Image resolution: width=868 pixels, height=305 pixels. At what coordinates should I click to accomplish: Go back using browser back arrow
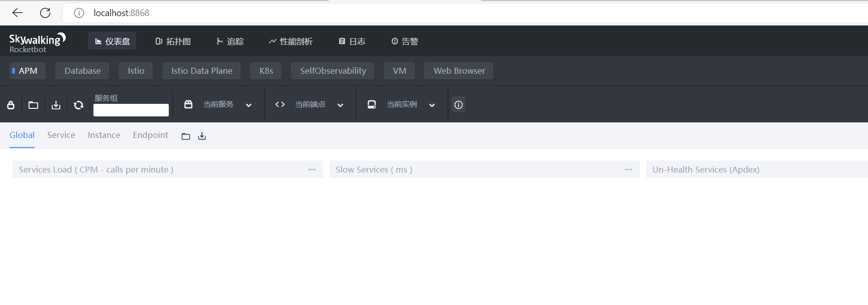[x=18, y=13]
